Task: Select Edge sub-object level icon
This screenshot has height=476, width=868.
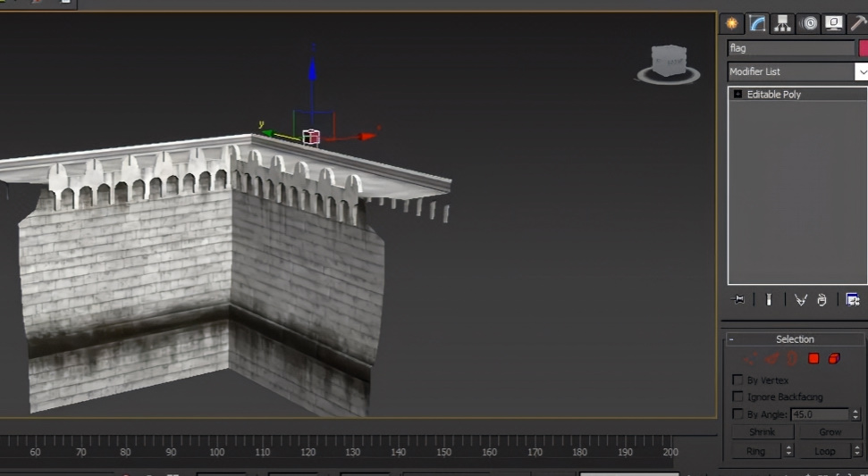Action: click(771, 359)
